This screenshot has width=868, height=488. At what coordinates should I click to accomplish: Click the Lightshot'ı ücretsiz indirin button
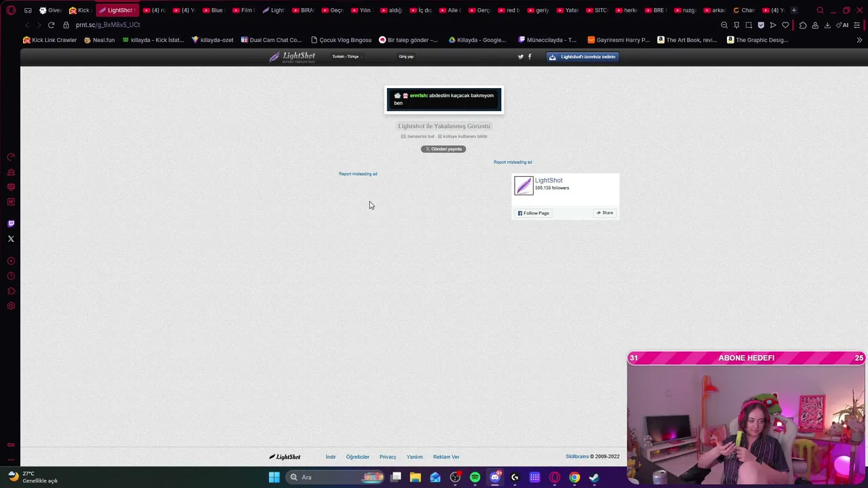tap(583, 57)
